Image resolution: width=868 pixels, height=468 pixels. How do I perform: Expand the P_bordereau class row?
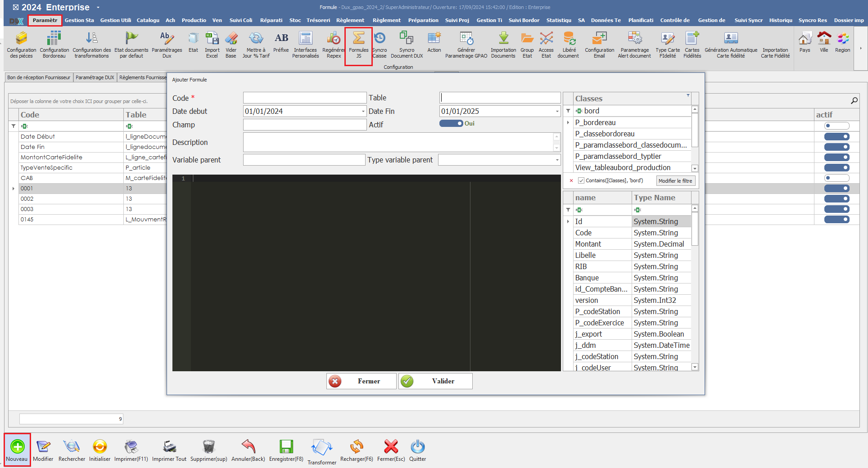click(x=568, y=122)
